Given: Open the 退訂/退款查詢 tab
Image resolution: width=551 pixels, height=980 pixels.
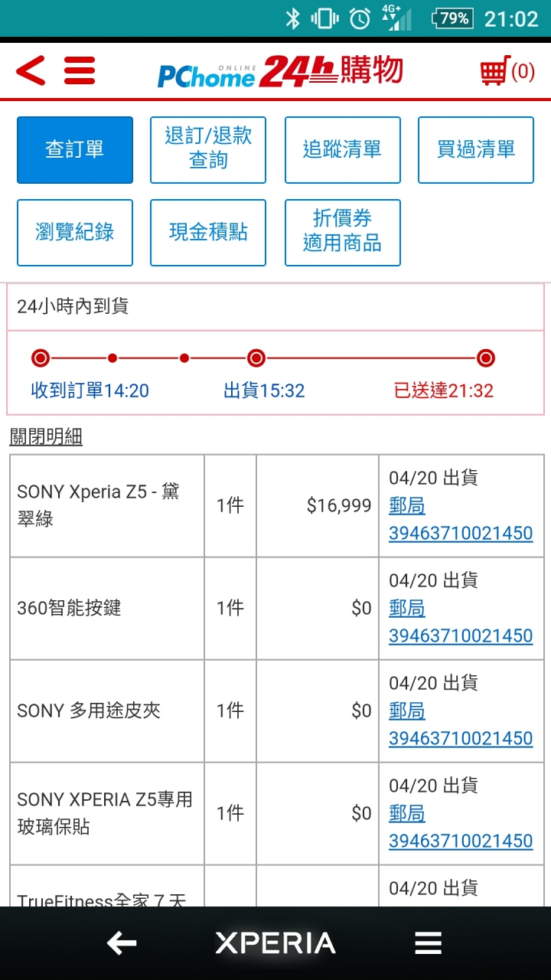Looking at the screenshot, I should (208, 150).
